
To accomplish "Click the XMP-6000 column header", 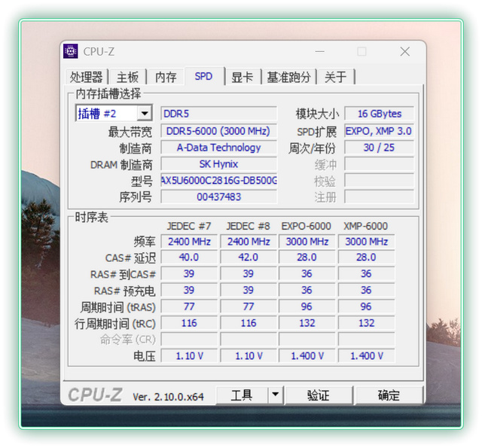I will click(x=365, y=226).
